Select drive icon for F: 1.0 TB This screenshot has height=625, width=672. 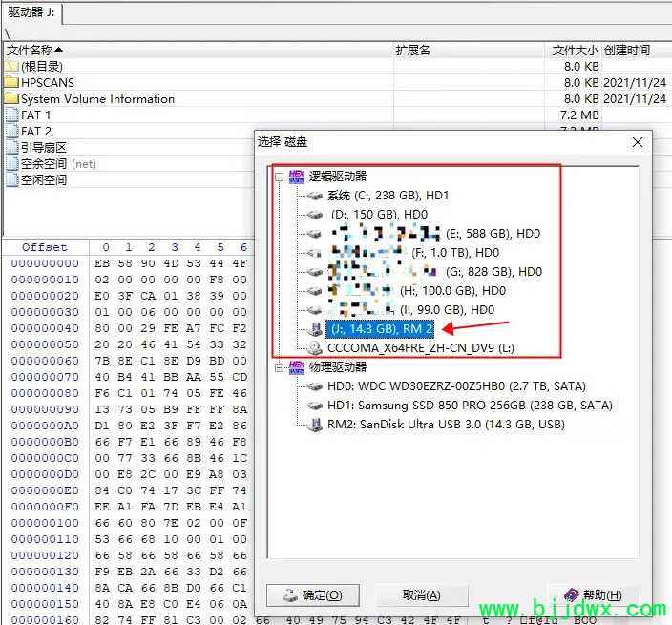pyautogui.click(x=315, y=253)
